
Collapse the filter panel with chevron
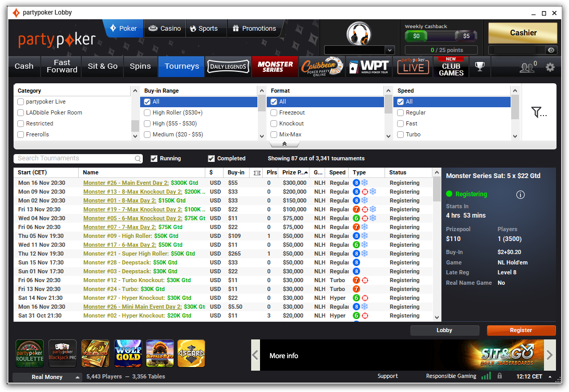[x=284, y=144]
